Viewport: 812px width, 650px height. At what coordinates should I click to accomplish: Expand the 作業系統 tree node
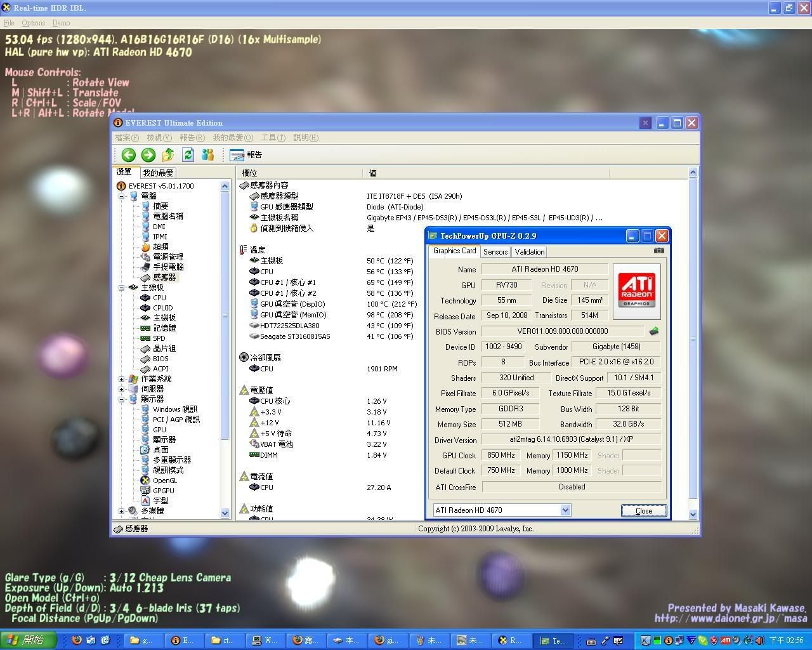point(122,379)
